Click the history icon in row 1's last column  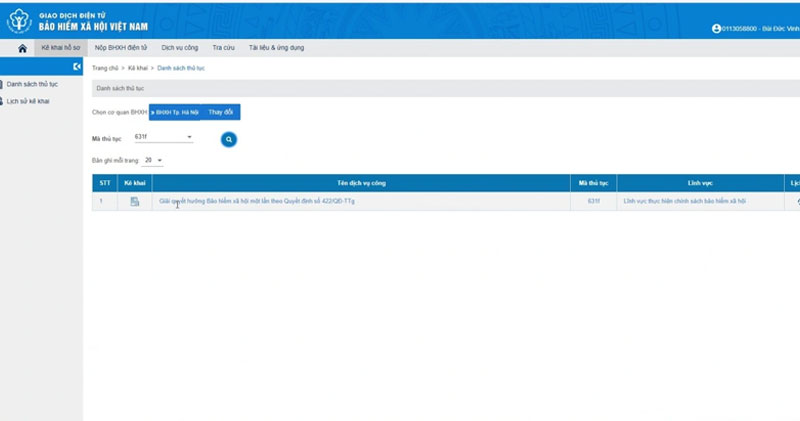point(796,202)
